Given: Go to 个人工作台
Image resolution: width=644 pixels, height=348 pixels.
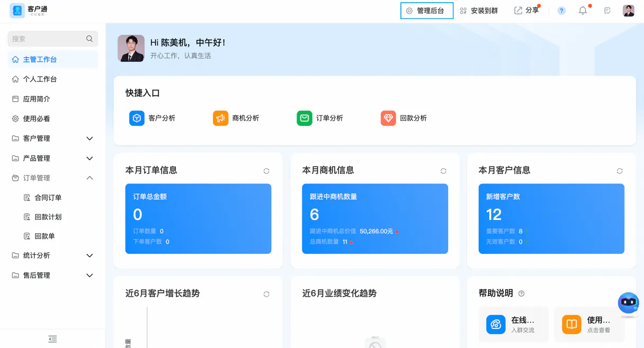Looking at the screenshot, I should 40,79.
